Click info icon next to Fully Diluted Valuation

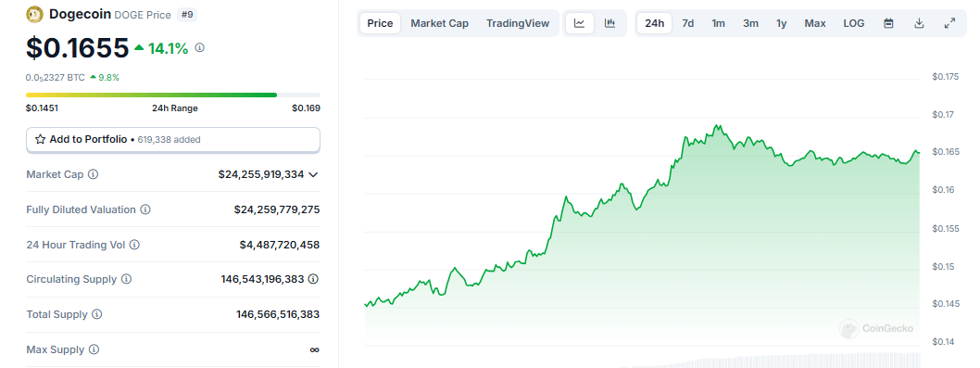pos(145,209)
